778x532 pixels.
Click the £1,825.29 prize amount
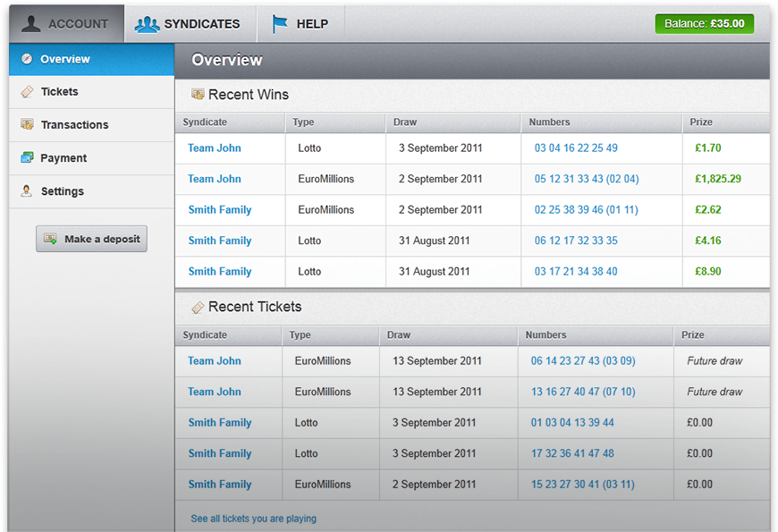(718, 179)
